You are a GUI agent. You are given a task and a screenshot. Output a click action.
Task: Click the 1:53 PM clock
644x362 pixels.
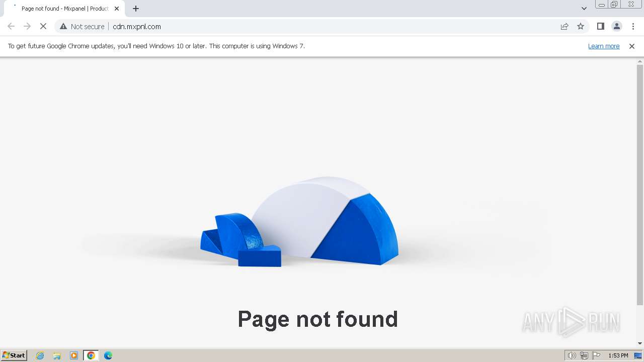click(x=618, y=355)
